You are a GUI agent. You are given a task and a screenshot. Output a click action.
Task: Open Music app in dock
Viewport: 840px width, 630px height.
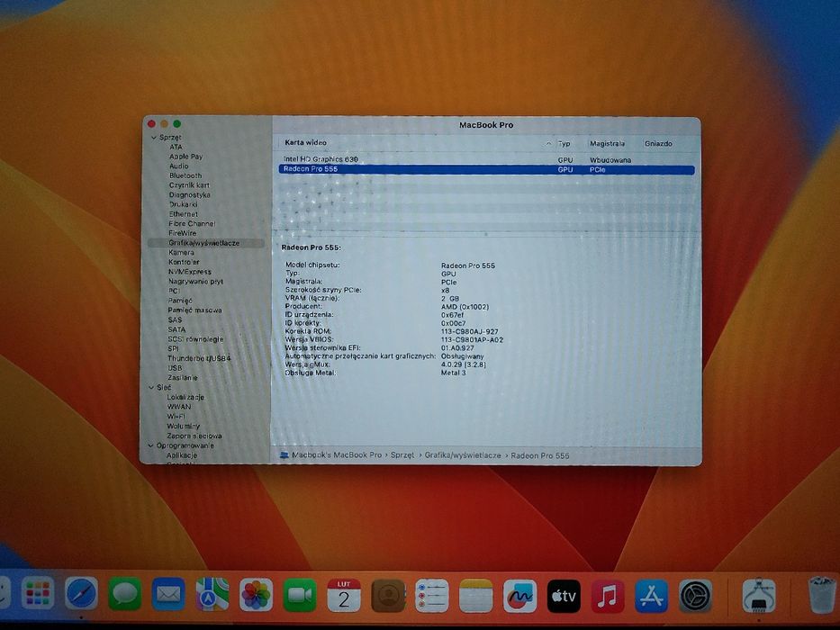(608, 596)
